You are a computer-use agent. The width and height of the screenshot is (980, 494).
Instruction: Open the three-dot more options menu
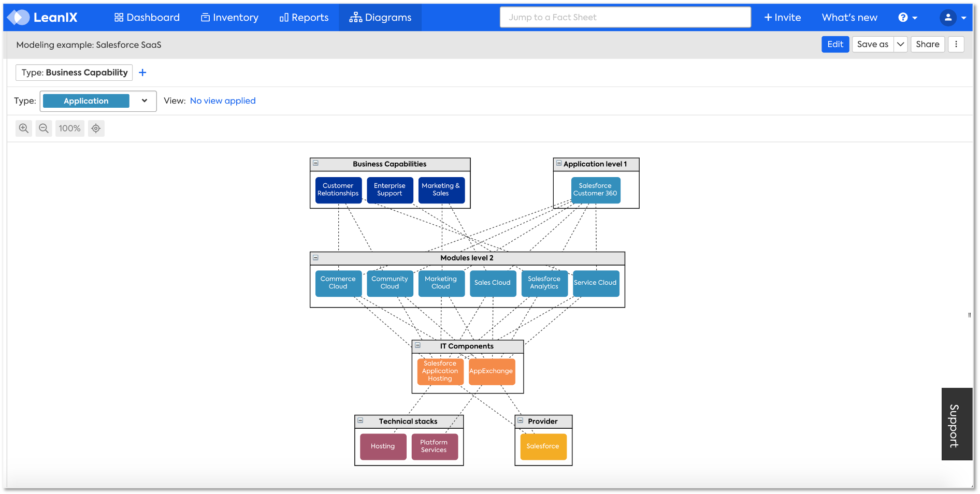(956, 45)
